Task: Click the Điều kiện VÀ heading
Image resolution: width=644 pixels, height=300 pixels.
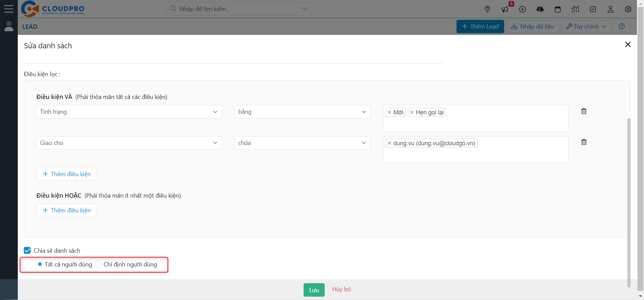Action: pyautogui.click(x=54, y=97)
